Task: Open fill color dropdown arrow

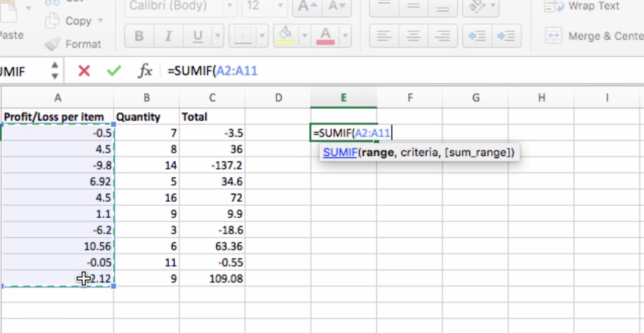Action: click(304, 36)
